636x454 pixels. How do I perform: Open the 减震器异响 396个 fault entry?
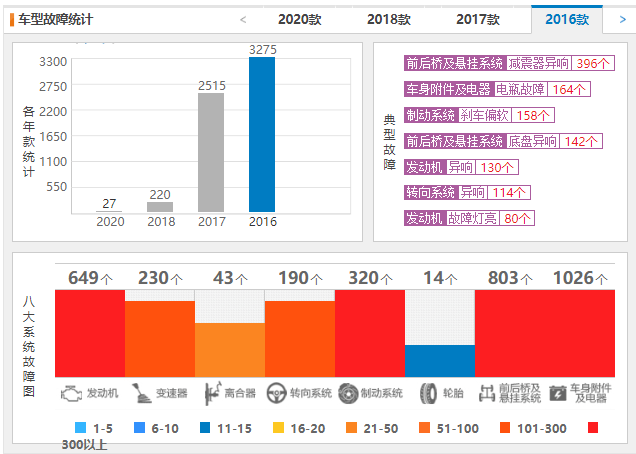coord(509,63)
